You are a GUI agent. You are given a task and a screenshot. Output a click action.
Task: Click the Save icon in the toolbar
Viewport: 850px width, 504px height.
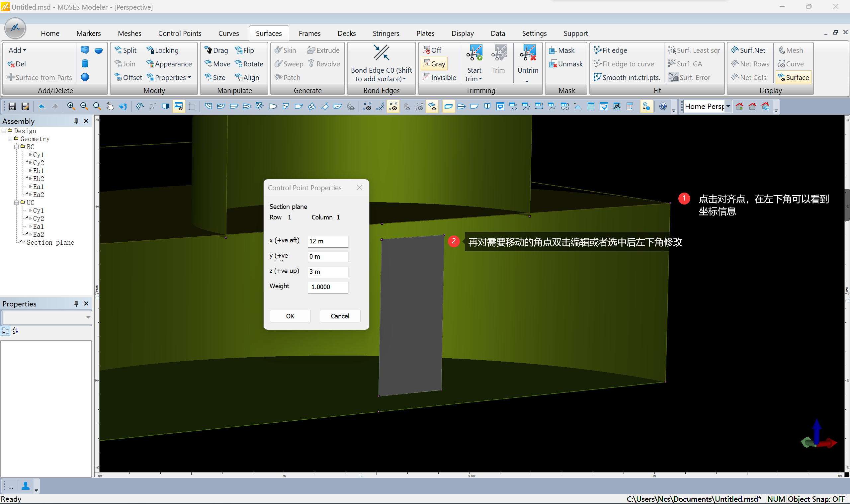point(12,107)
